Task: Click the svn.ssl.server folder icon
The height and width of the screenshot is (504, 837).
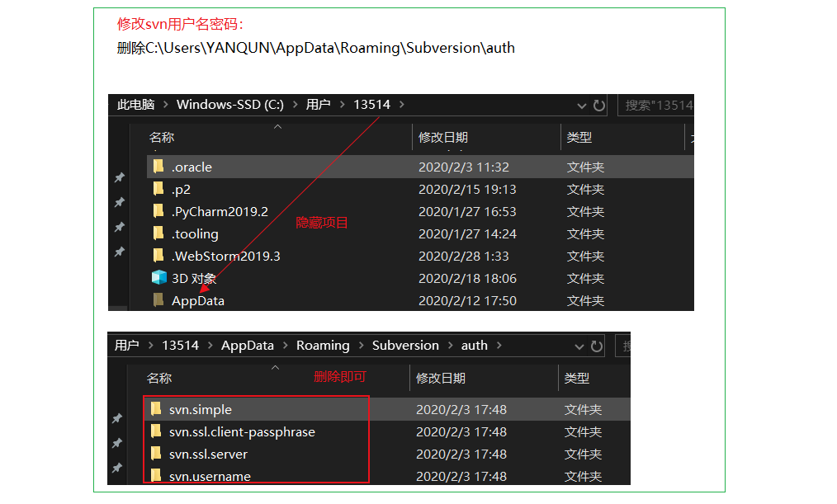Action: click(x=156, y=454)
